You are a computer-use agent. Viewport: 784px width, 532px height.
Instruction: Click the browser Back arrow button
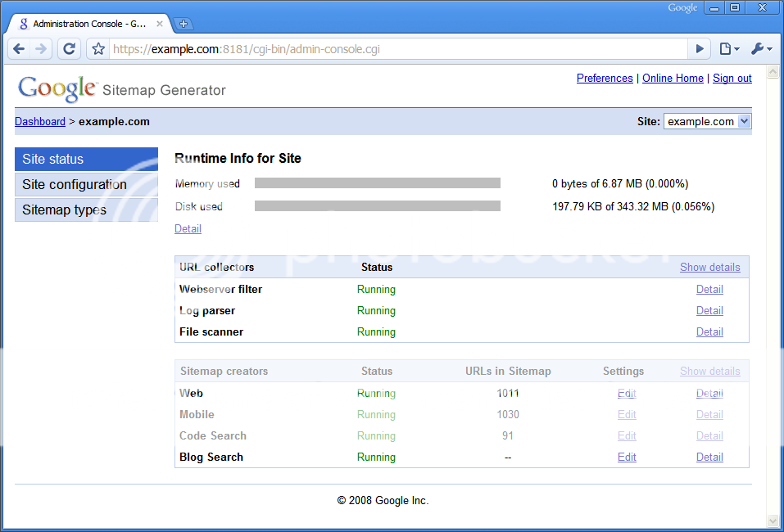tap(20, 49)
